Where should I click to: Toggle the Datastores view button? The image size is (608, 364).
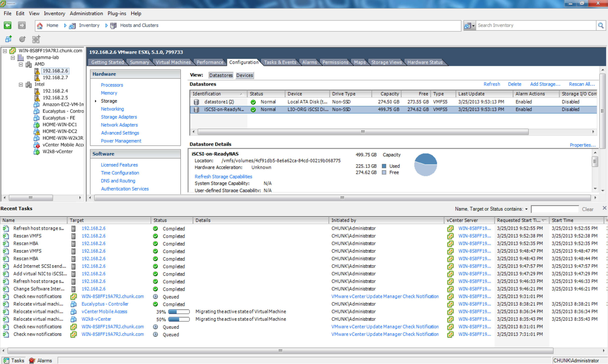coord(221,75)
